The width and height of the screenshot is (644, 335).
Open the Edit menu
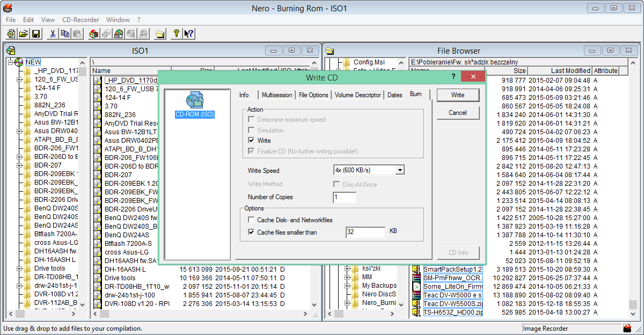coord(28,20)
